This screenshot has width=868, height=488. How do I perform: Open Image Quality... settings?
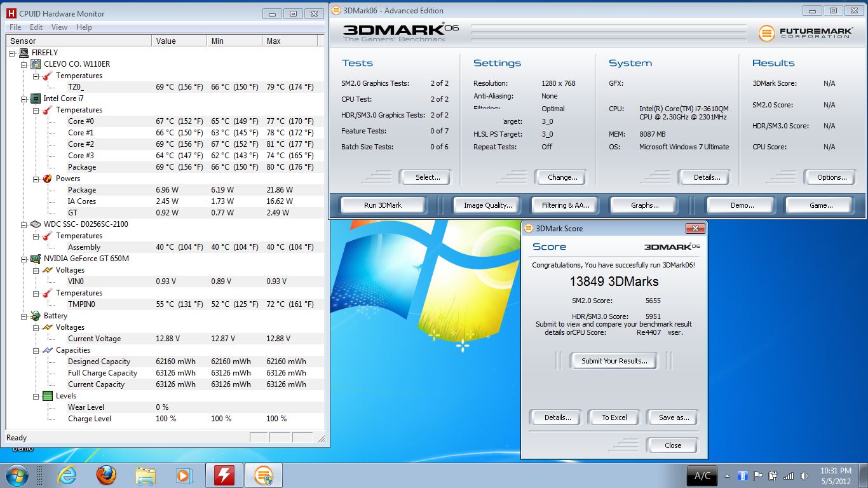pyautogui.click(x=487, y=205)
